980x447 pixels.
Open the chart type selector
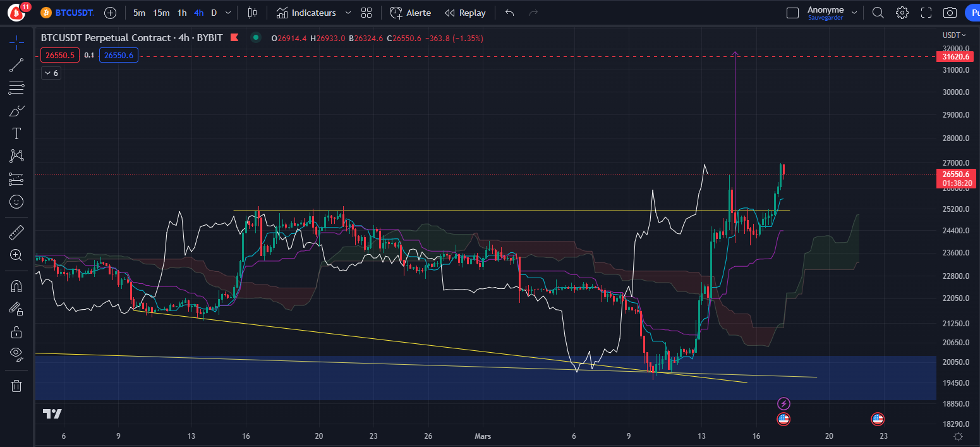point(252,12)
